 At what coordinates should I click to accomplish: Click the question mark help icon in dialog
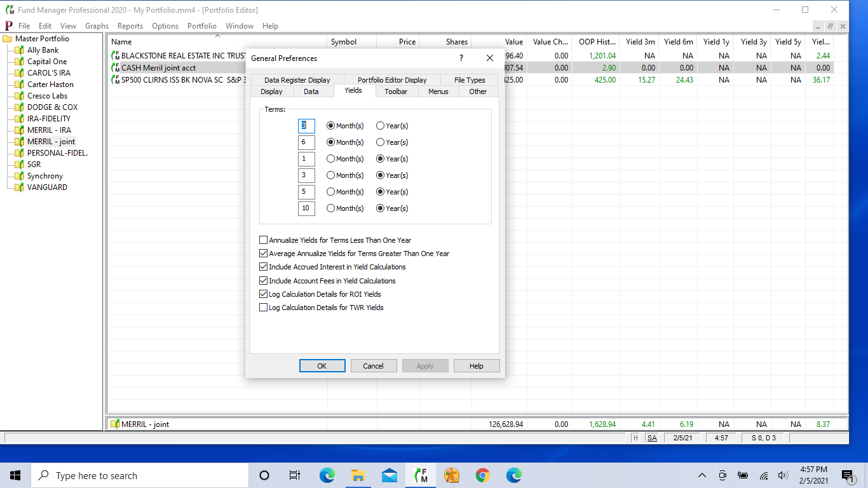[x=461, y=58]
